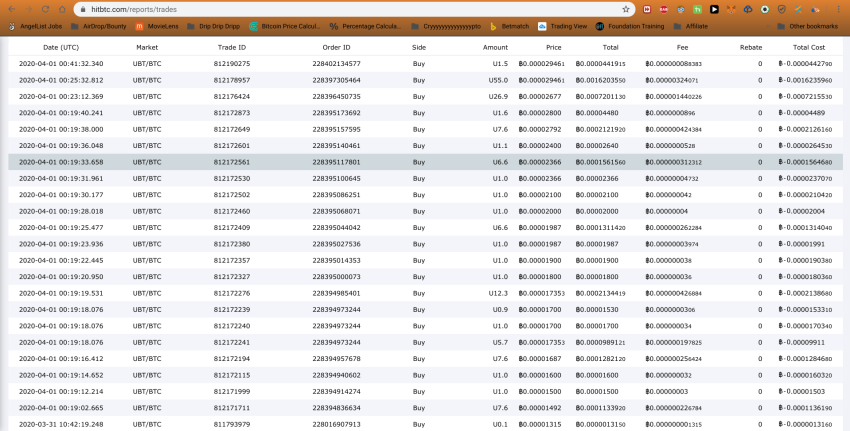Select trade ID 812190275
850x431 pixels.
[231, 63]
